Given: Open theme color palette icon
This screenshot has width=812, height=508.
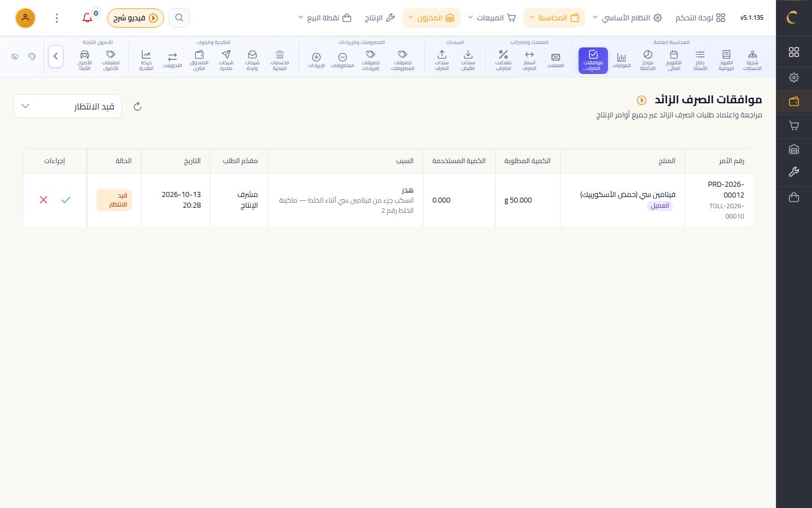Looking at the screenshot, I should click(x=32, y=56).
